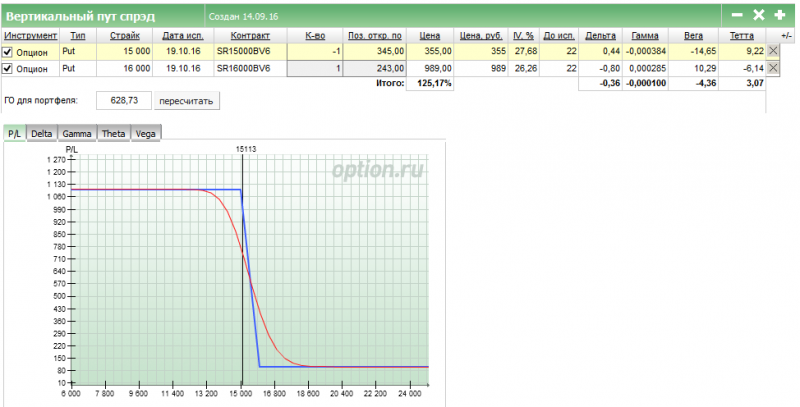Edit open price 243,00 field
The image size is (800, 407).
click(374, 68)
